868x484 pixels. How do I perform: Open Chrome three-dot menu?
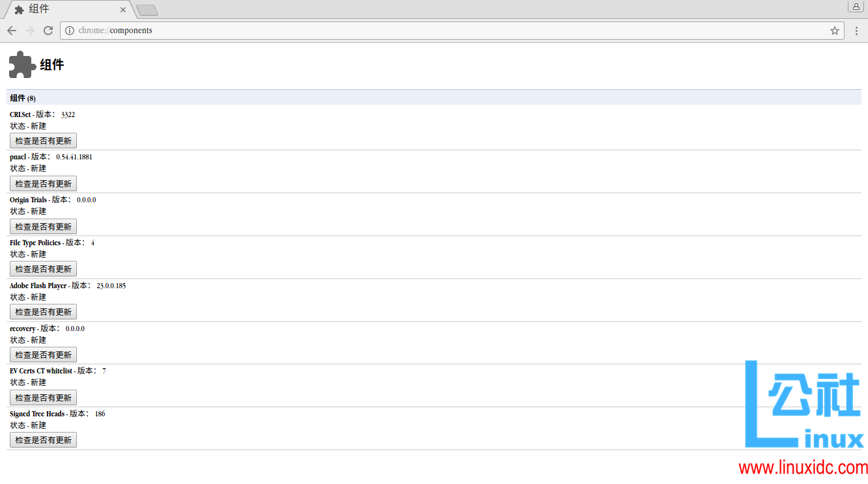tap(856, 31)
